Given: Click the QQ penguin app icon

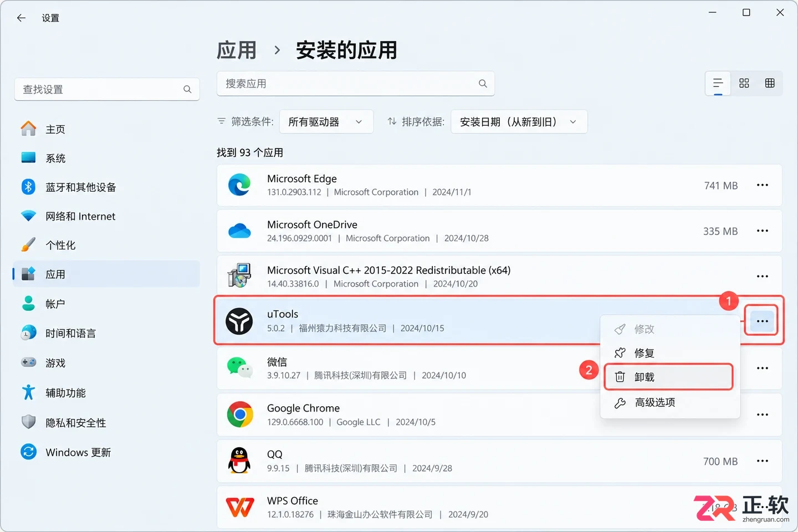Looking at the screenshot, I should pos(239,461).
